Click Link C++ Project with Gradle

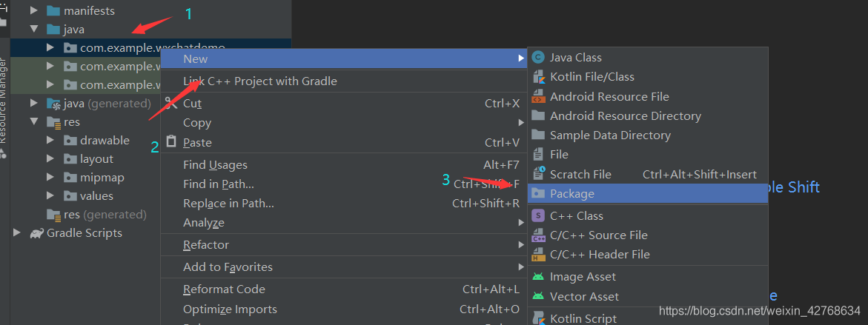[260, 81]
